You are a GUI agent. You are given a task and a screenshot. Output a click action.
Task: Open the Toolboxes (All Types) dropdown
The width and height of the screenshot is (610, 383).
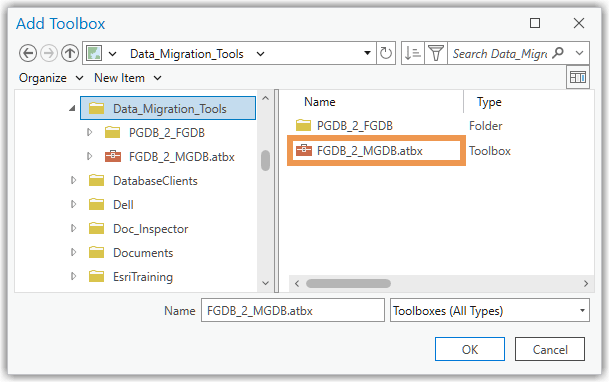[490, 310]
